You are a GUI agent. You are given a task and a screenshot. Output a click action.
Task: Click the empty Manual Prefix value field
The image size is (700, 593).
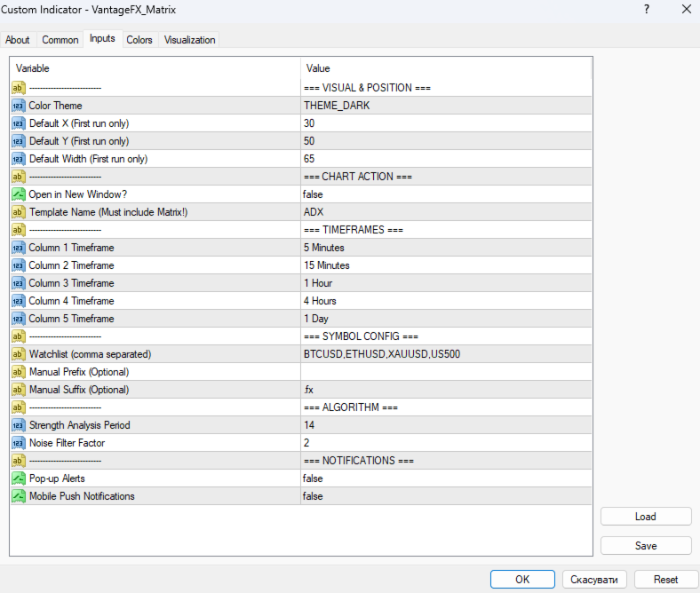446,372
